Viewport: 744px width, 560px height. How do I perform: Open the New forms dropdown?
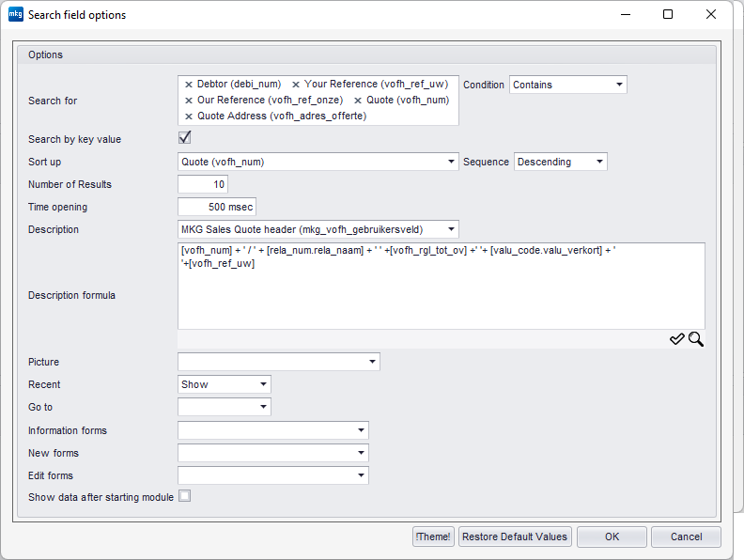pyautogui.click(x=272, y=453)
